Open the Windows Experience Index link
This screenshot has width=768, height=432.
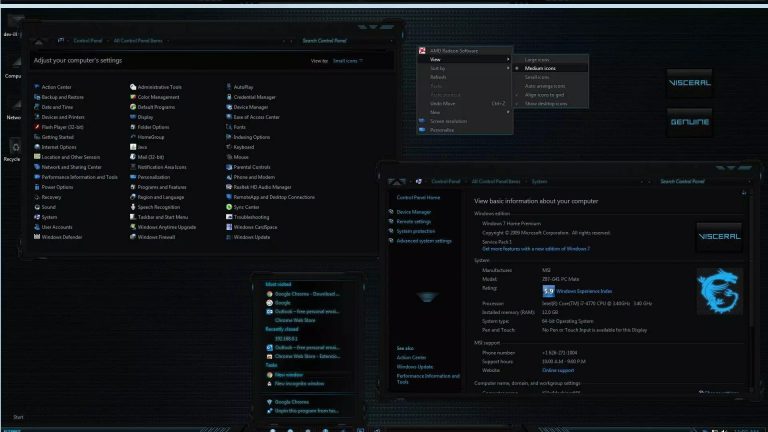(x=584, y=291)
